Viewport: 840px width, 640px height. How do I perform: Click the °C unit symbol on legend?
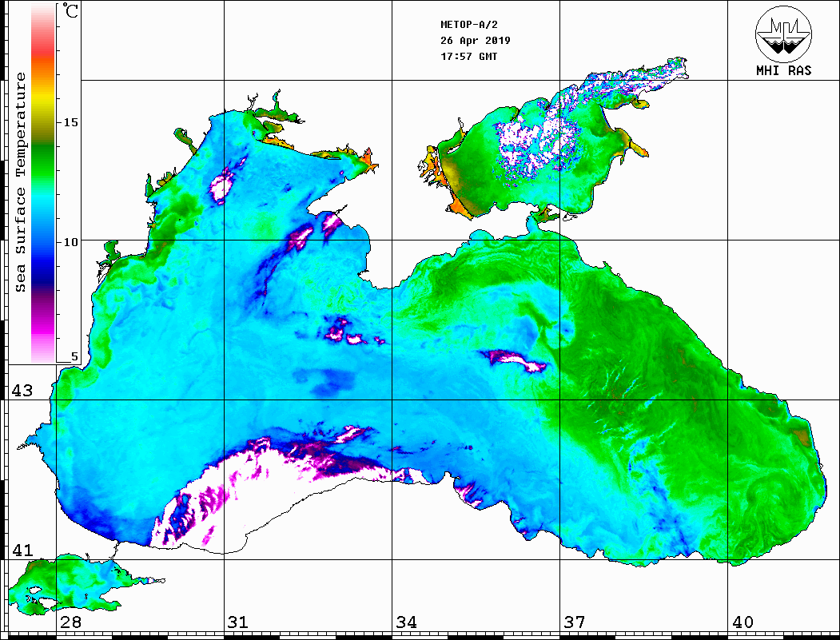pyautogui.click(x=71, y=14)
